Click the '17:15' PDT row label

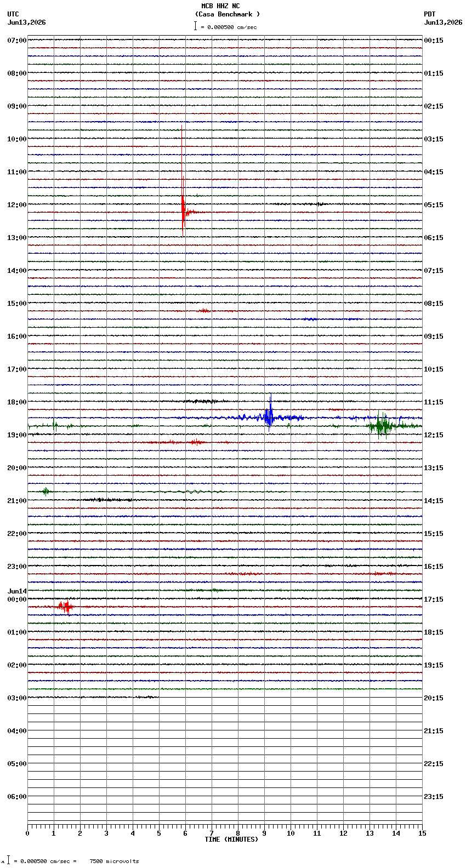[x=434, y=599]
